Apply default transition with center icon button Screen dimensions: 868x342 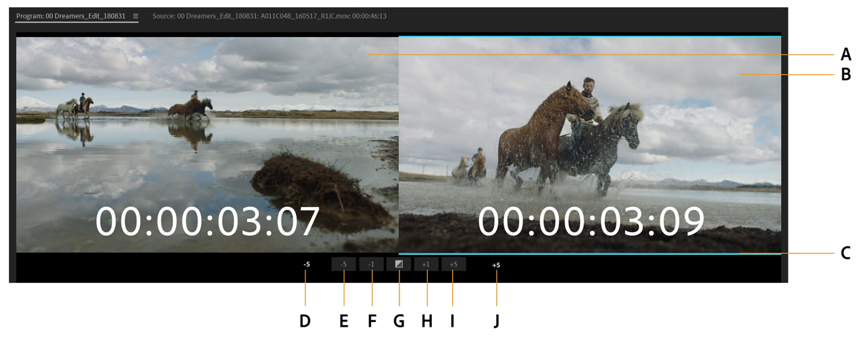coord(399,264)
